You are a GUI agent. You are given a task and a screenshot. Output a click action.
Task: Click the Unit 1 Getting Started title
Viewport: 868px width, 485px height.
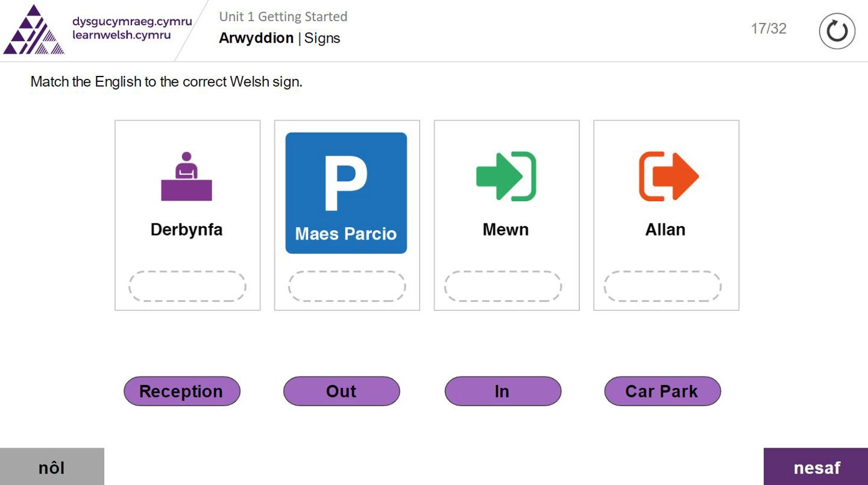click(x=283, y=16)
